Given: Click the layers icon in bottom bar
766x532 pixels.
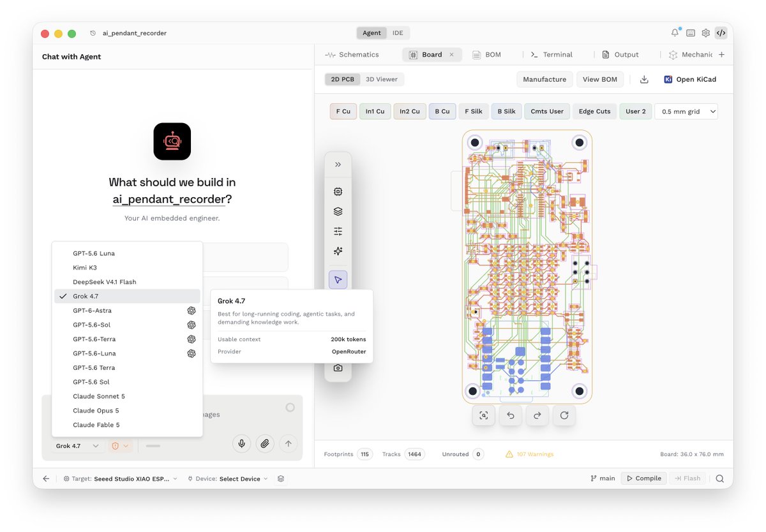Looking at the screenshot, I should 281,478.
